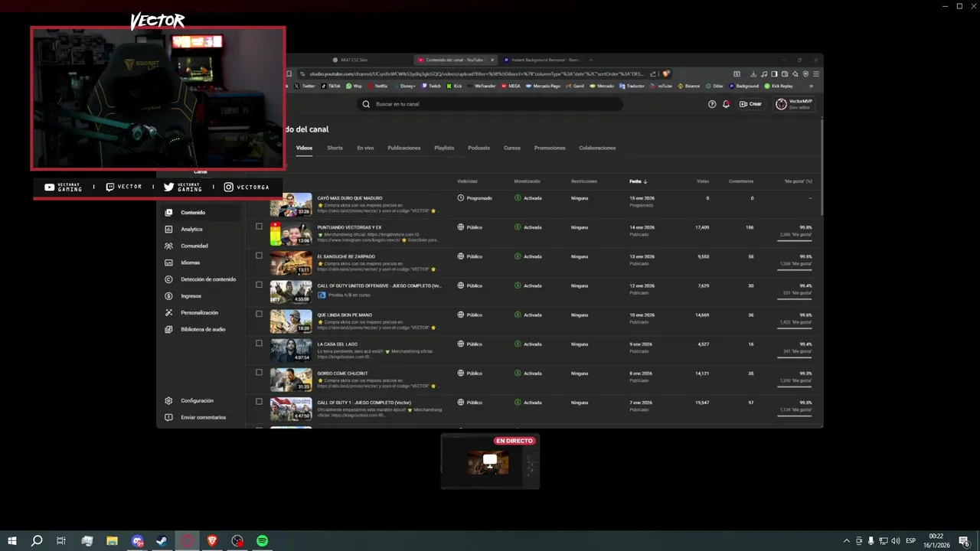Select checkbox for GORDO COME CHUCRUT
Screen dimensions: 980x551
259,373
